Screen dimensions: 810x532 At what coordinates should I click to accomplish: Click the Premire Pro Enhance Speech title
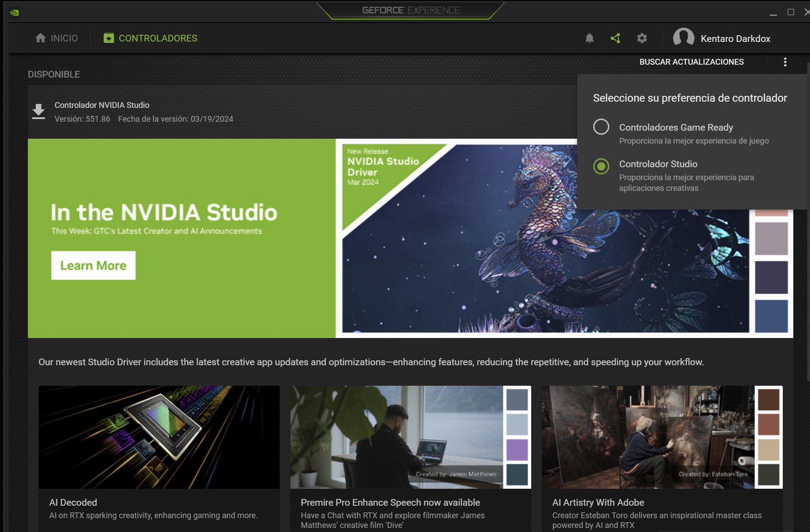(x=390, y=503)
